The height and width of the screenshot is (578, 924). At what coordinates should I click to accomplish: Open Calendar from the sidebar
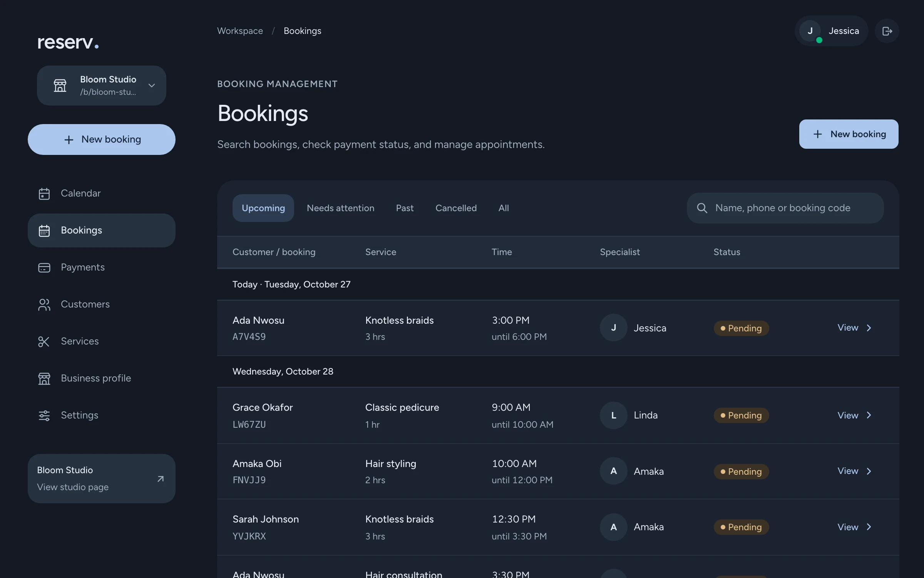(102, 193)
